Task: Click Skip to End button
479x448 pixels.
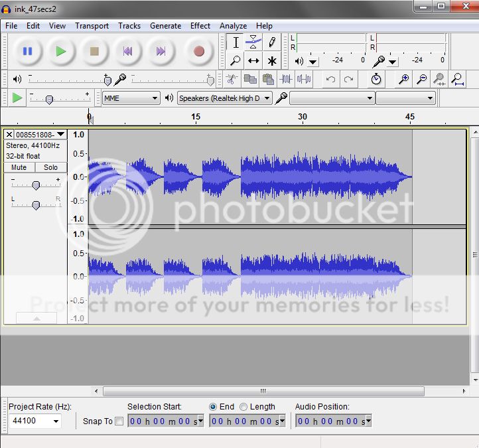Action: pos(161,51)
